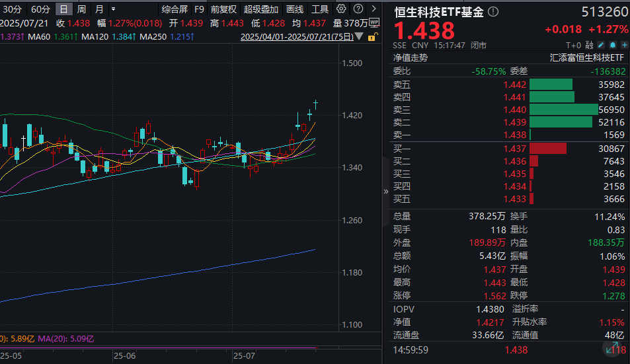The height and width of the screenshot is (364, 630).
Task: Click the help question mark icon
Action: point(358,9)
